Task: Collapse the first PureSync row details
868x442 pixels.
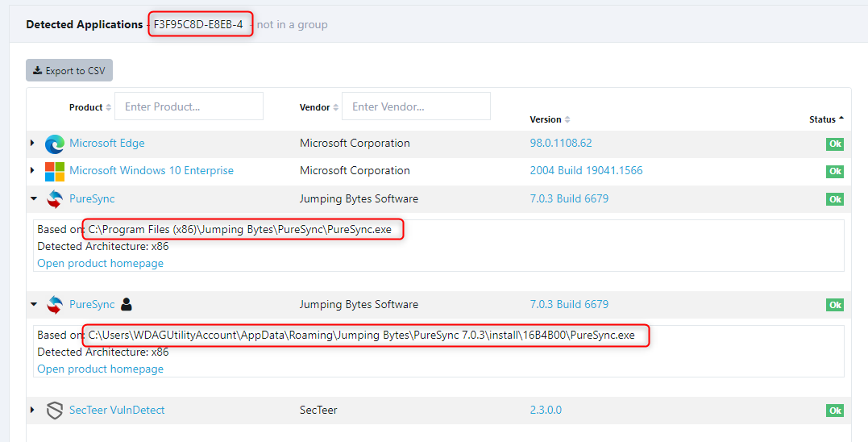Action: [34, 198]
